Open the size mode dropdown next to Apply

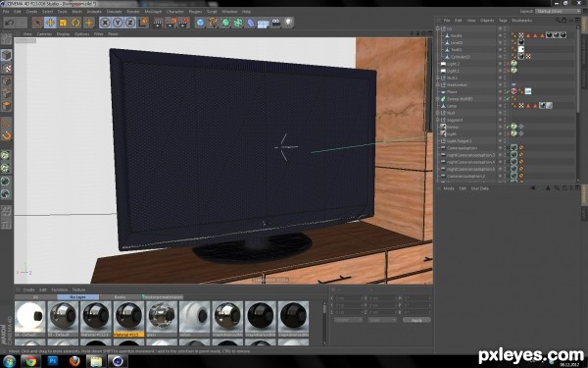[x=382, y=320]
